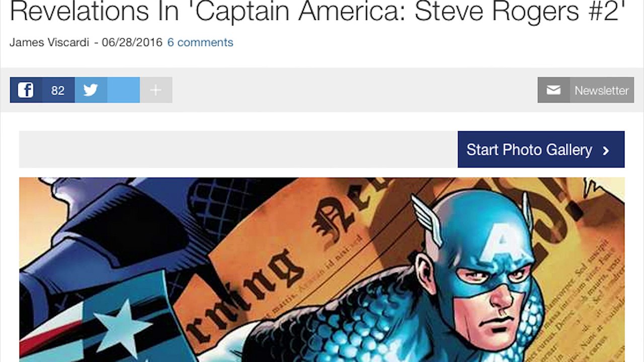The height and width of the screenshot is (362, 644).
Task: Click the wing ornament on Captain America's helmet
Action: [427, 219]
